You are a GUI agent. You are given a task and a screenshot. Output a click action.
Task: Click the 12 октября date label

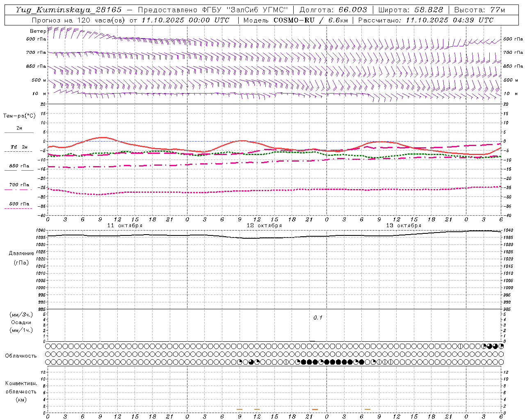[264, 226]
